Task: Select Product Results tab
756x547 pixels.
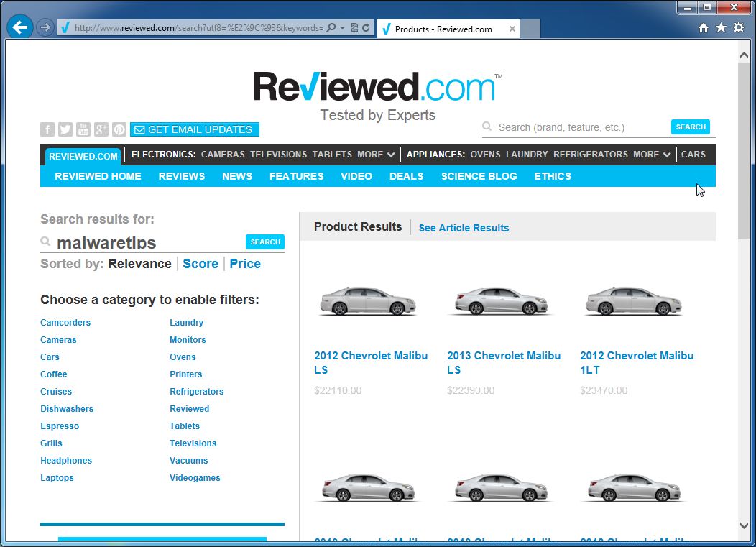Action: pos(358,226)
